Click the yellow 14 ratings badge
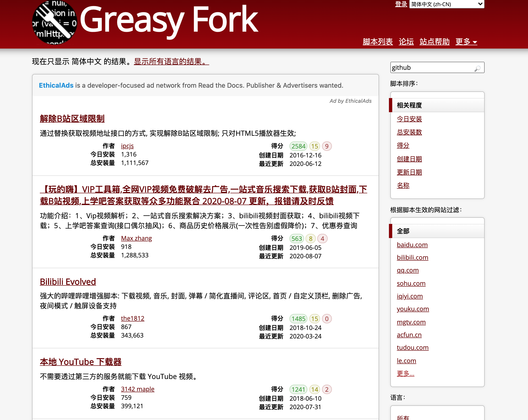This screenshot has width=528, height=420. click(314, 389)
